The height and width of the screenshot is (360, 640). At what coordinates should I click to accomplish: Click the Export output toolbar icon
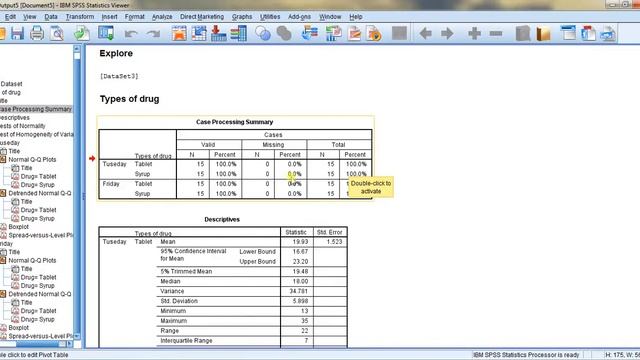82,33
